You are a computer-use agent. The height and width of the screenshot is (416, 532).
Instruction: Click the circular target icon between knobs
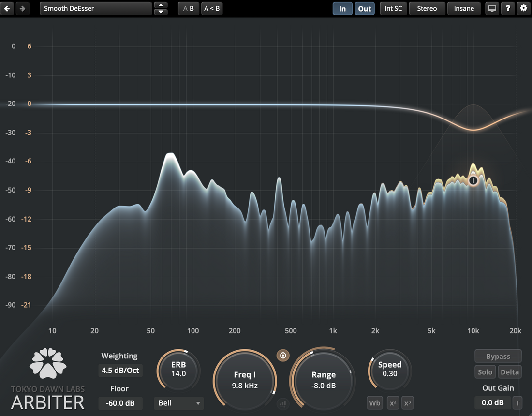tap(283, 356)
